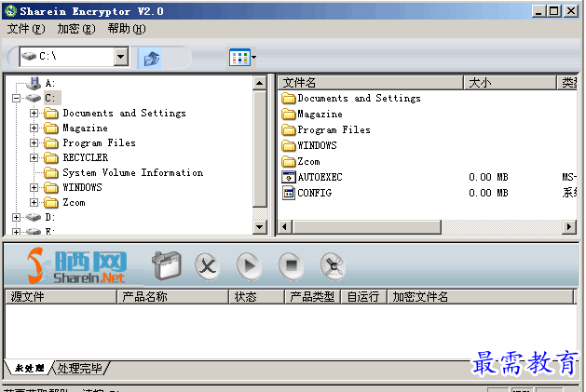This screenshot has height=392, width=586.
Task: Click Magazine folder icon in file list
Action: tap(288, 114)
